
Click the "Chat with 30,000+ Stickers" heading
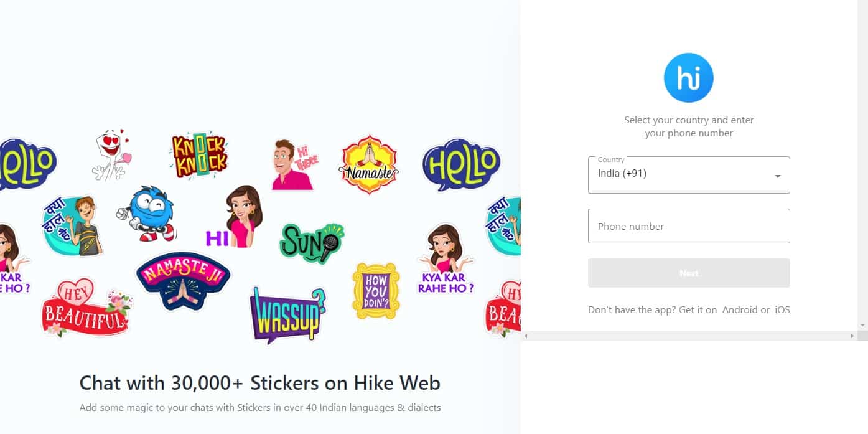259,383
